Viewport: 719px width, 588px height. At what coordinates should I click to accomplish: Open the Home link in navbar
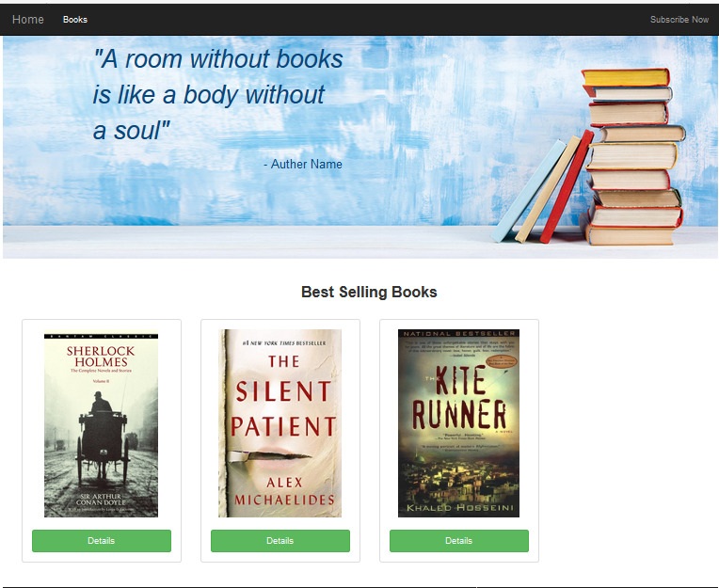click(28, 20)
